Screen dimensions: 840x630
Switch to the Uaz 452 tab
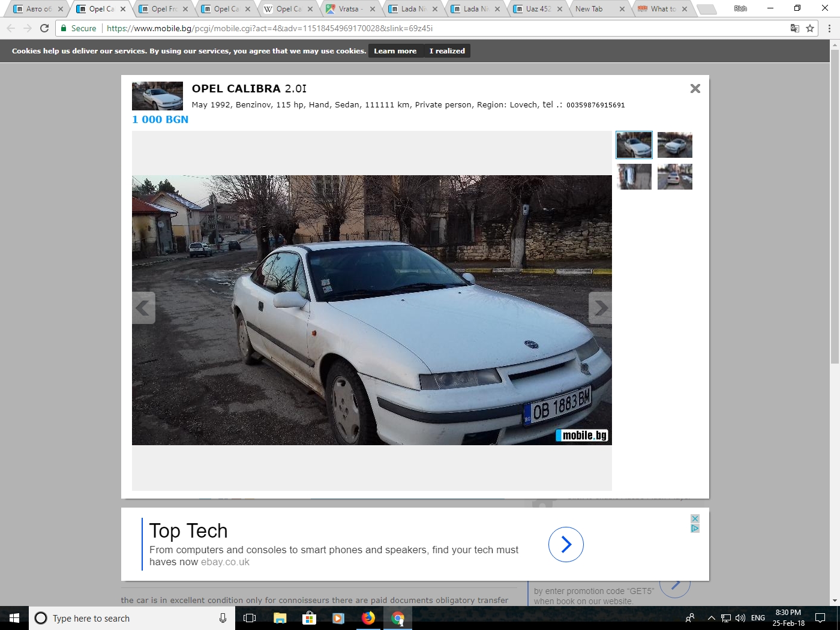tap(538, 9)
